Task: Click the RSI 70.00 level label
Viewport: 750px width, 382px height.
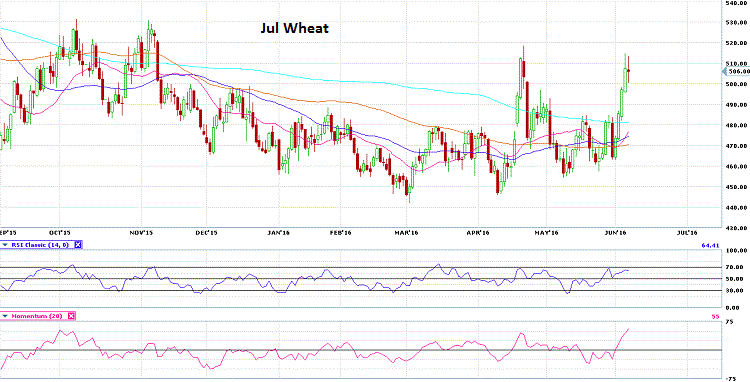Action: click(x=736, y=267)
